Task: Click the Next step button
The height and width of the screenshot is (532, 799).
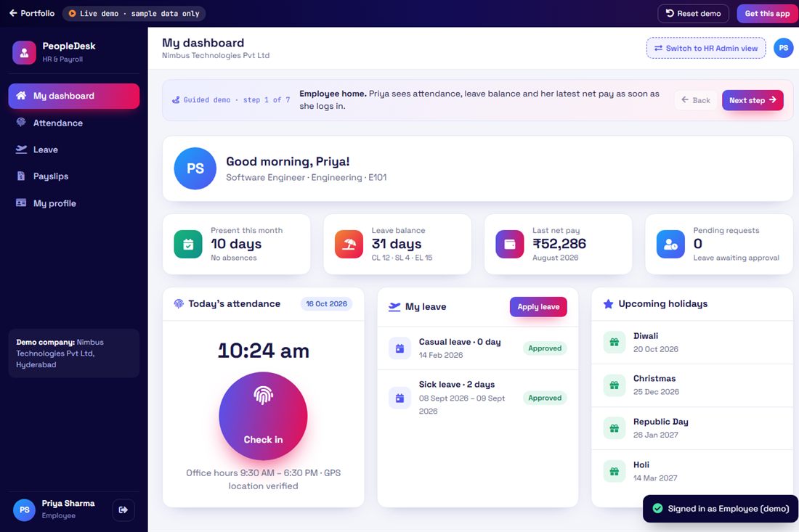Action: point(753,99)
